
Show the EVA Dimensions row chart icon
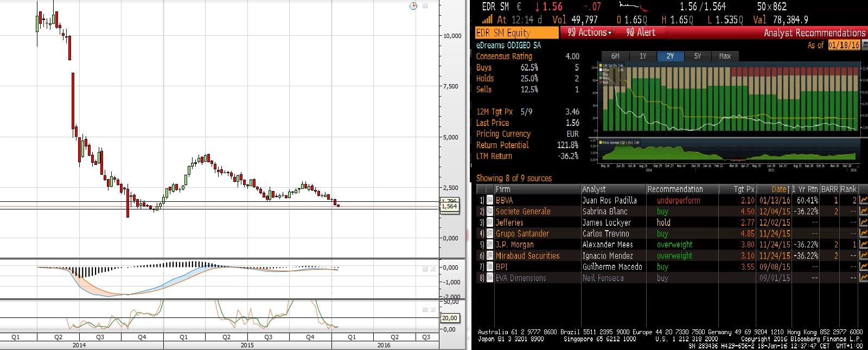coord(864,278)
